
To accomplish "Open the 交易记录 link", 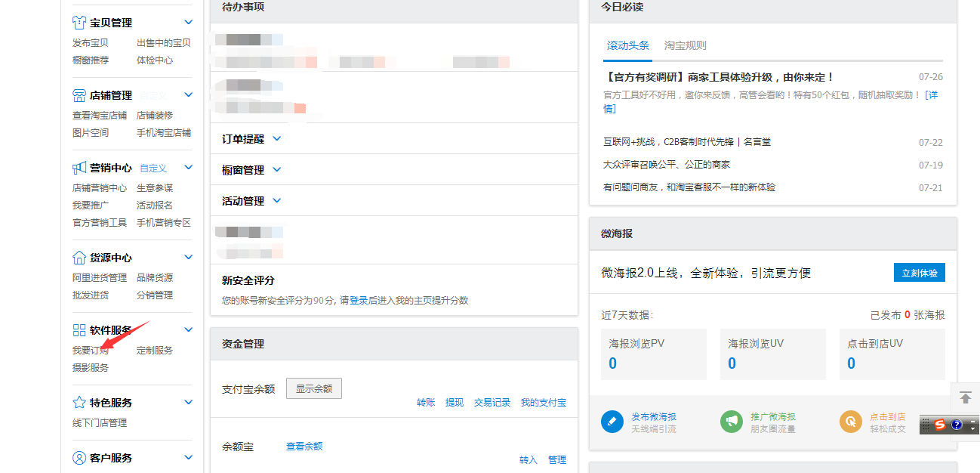I will 492,403.
